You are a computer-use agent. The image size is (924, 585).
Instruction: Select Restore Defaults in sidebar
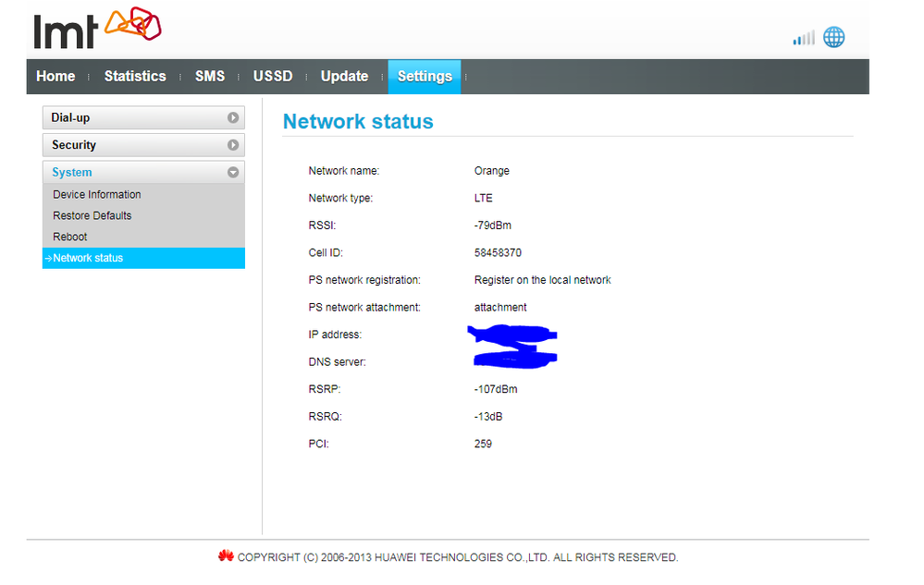(x=92, y=216)
